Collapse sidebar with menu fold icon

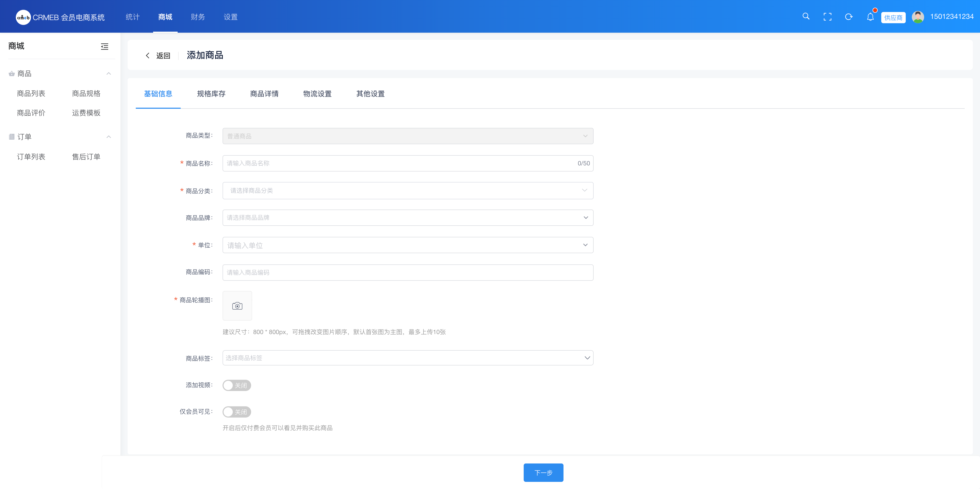click(105, 46)
